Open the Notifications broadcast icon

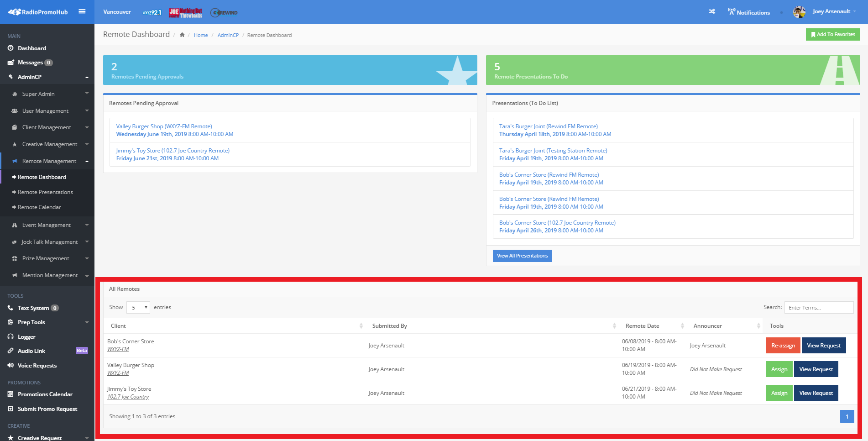[x=732, y=12]
